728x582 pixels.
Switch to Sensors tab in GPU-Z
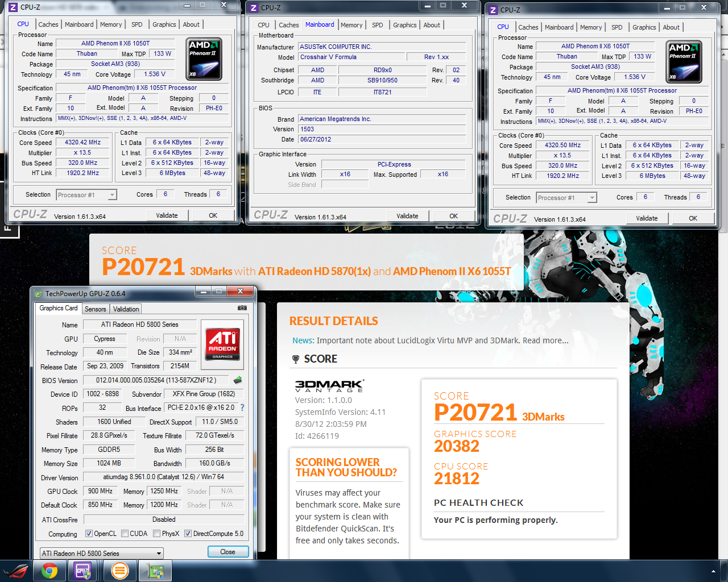tap(96, 309)
